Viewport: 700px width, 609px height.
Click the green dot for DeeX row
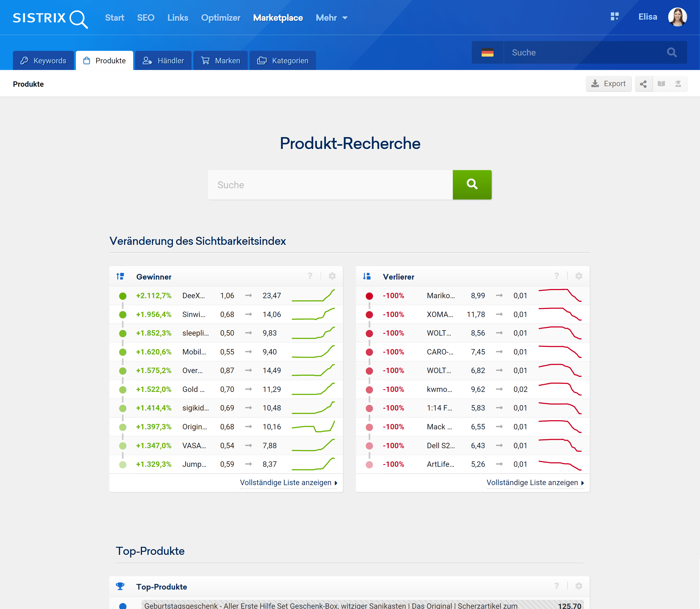(x=122, y=296)
